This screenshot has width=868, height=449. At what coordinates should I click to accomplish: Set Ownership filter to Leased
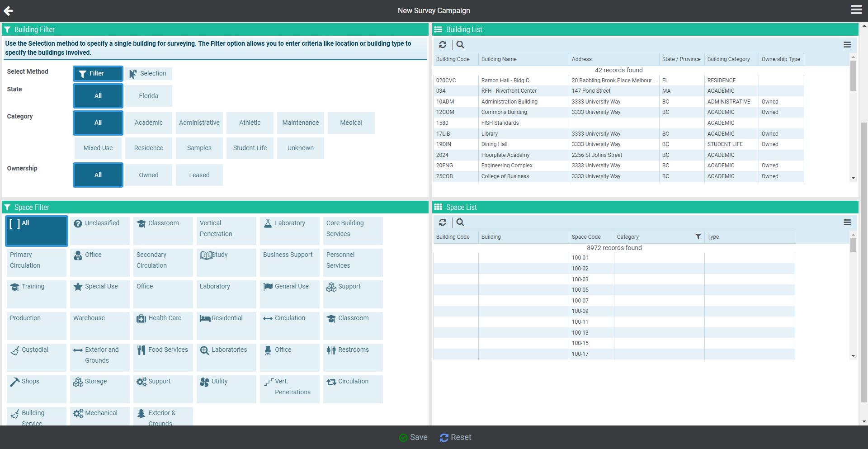coord(199,175)
